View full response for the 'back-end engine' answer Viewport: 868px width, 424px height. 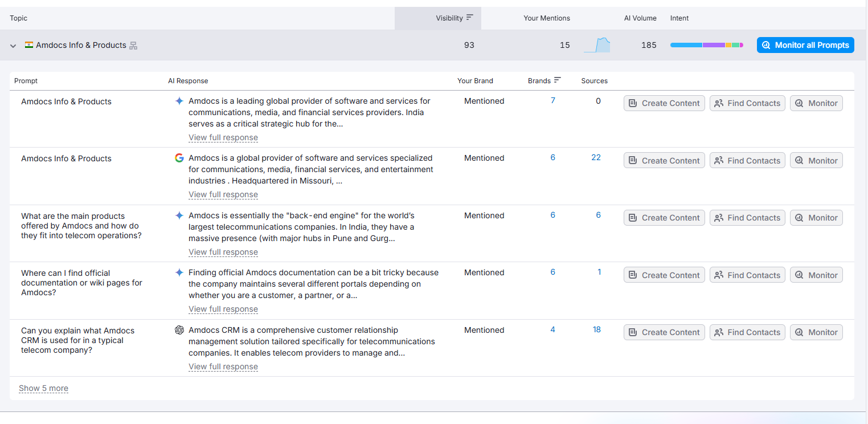pyautogui.click(x=223, y=252)
